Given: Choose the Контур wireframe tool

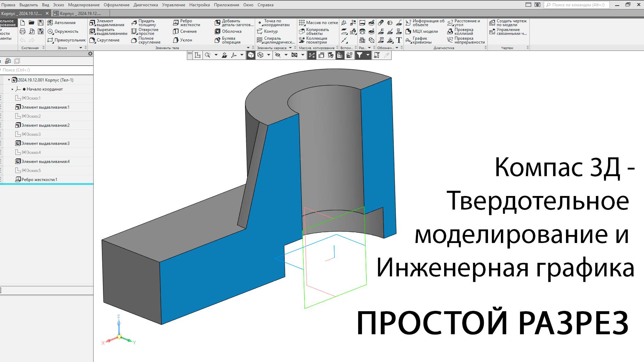Looking at the screenshot, I should click(267, 31).
